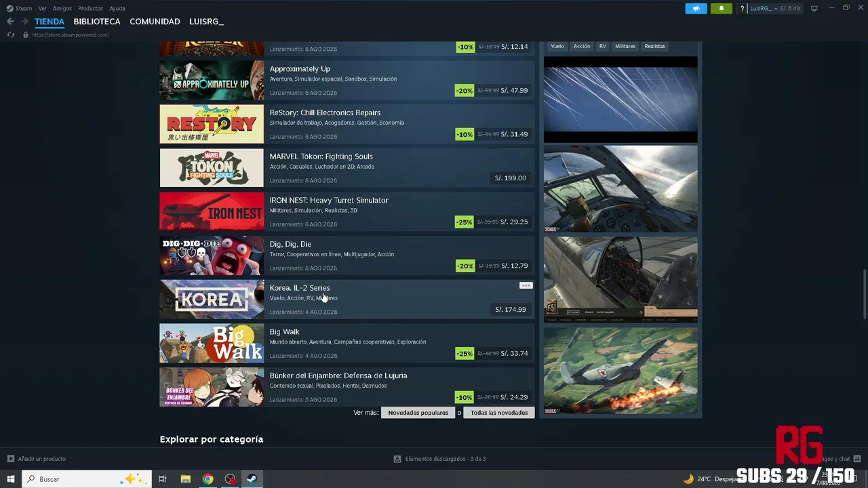Click the Añadir un producto link
868x488 pixels.
[x=42, y=459]
